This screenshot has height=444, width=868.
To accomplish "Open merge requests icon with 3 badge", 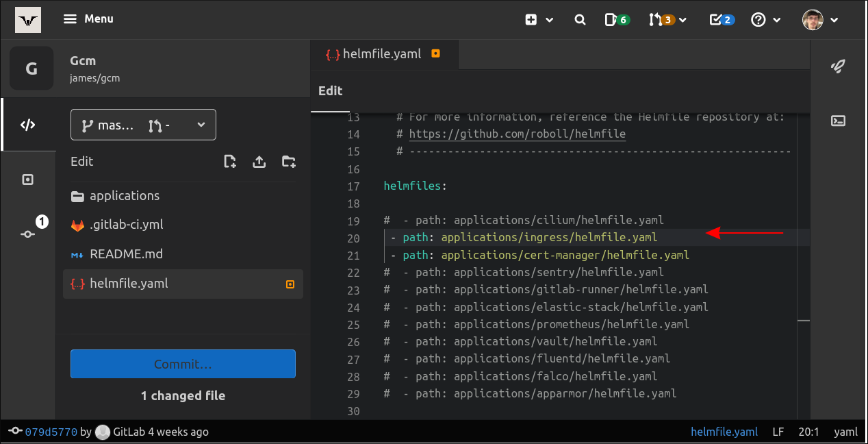I will point(667,20).
